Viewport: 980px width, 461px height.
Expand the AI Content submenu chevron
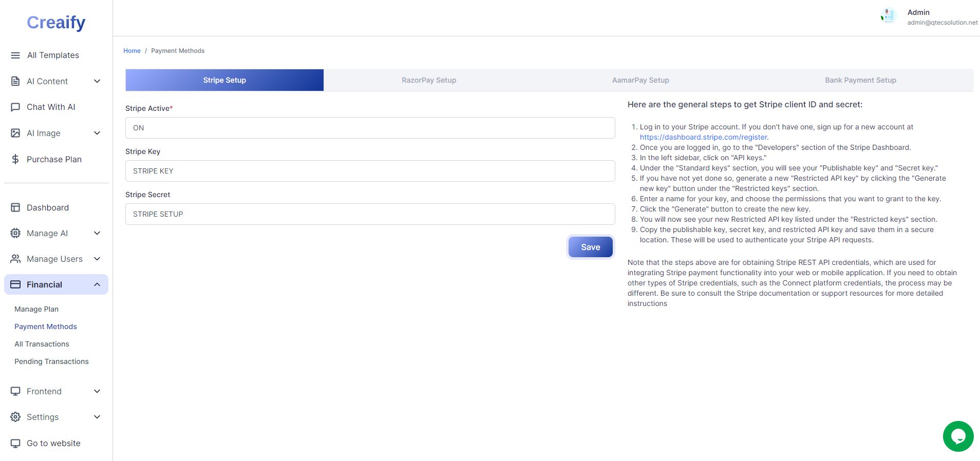(x=97, y=81)
